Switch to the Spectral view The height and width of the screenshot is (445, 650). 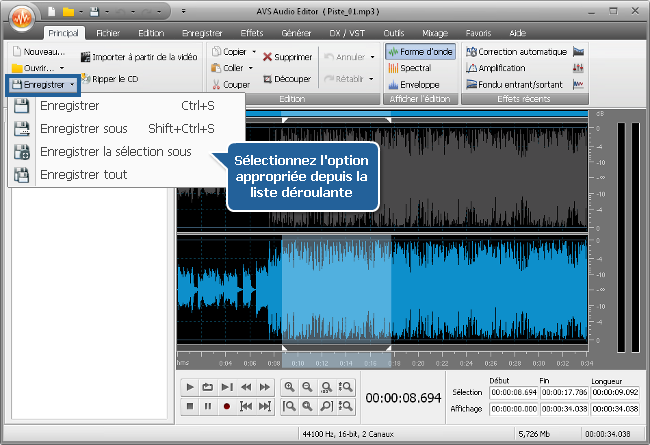pyautogui.click(x=416, y=68)
